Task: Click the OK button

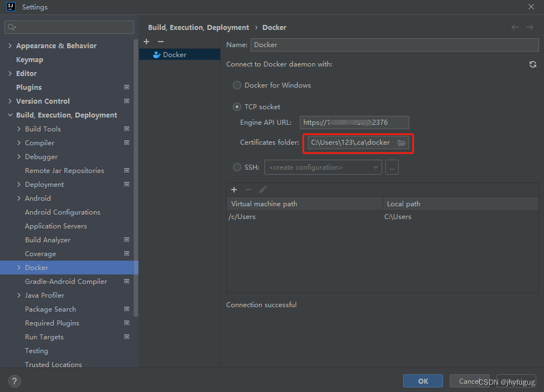Action: click(x=423, y=381)
